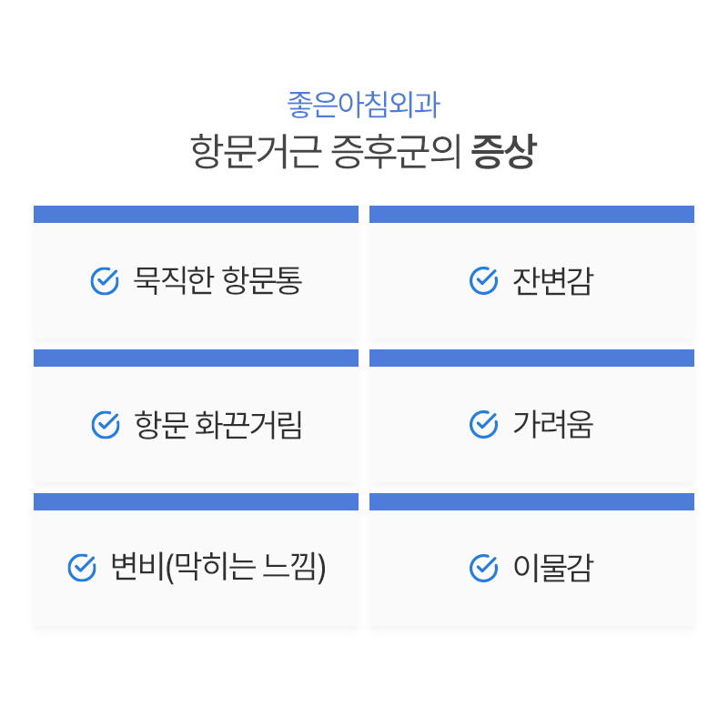Click the check icon beside 잔변감
The width and height of the screenshot is (728, 717).
click(483, 281)
